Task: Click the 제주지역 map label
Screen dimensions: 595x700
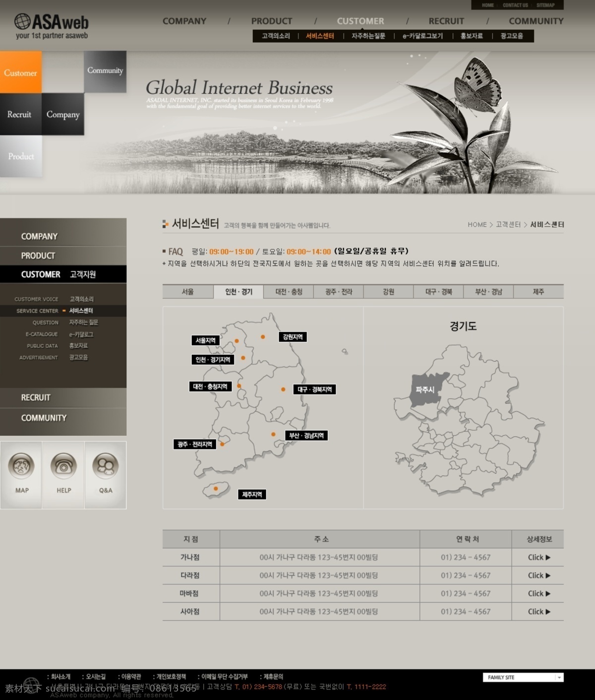Action: 252,495
